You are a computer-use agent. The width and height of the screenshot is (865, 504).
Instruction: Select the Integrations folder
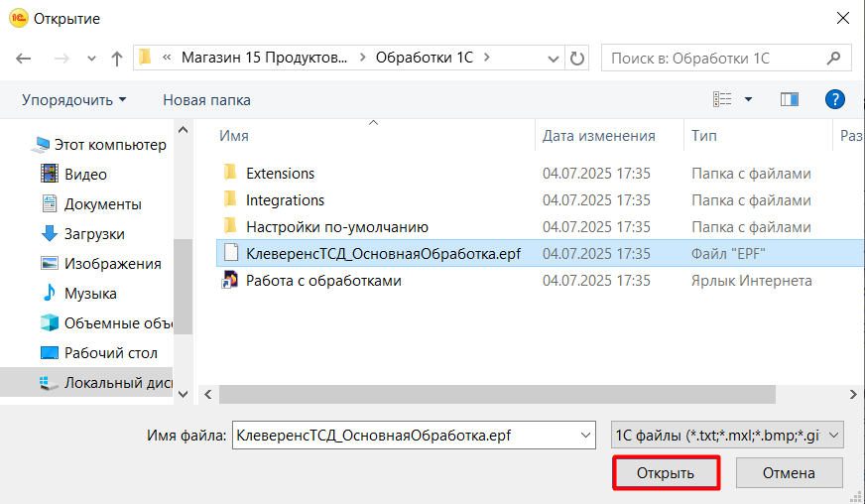tap(285, 200)
